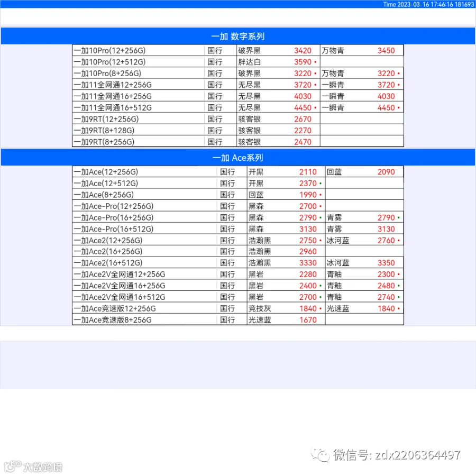Select the '一加Ace2(16+512G)' model cell
Screen dimensions: 476x476
[145, 263]
